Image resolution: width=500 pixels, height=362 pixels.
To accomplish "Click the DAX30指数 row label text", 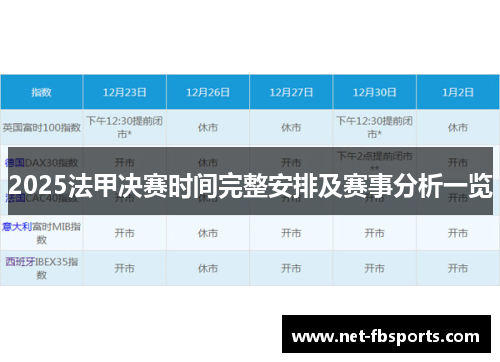I will (x=52, y=163).
